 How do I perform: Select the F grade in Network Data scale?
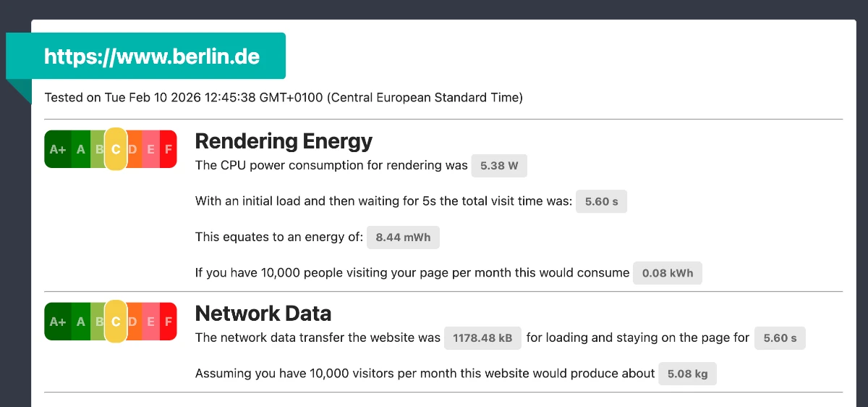pos(169,322)
